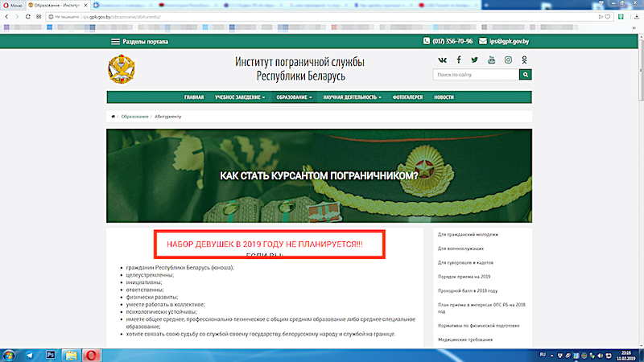Open the Главная menu item
Image resolution: width=644 pixels, height=362 pixels.
[x=194, y=97]
